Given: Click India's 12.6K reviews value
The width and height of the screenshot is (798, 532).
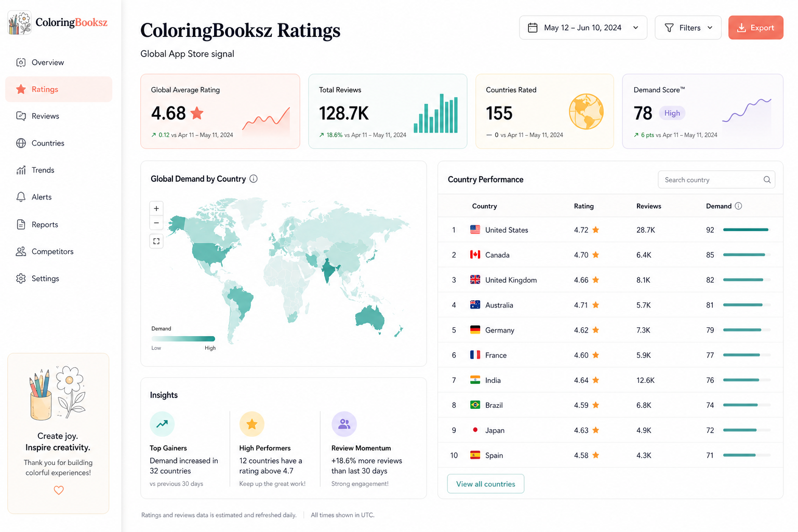Looking at the screenshot, I should (x=645, y=380).
